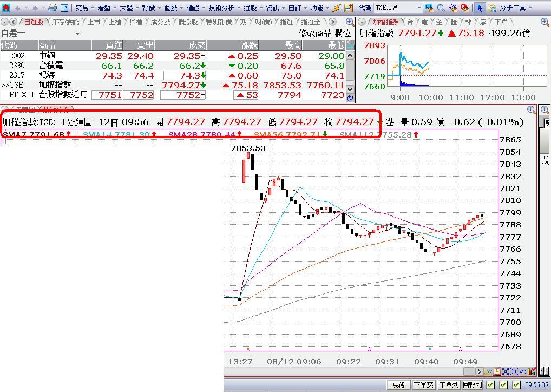This screenshot has height=392, width=551.
Task: Switch to the 下單 tab
Action: pos(501,22)
